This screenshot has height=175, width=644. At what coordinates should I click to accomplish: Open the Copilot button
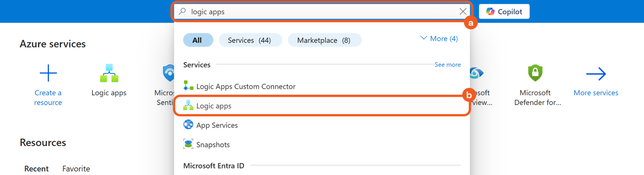tap(504, 12)
